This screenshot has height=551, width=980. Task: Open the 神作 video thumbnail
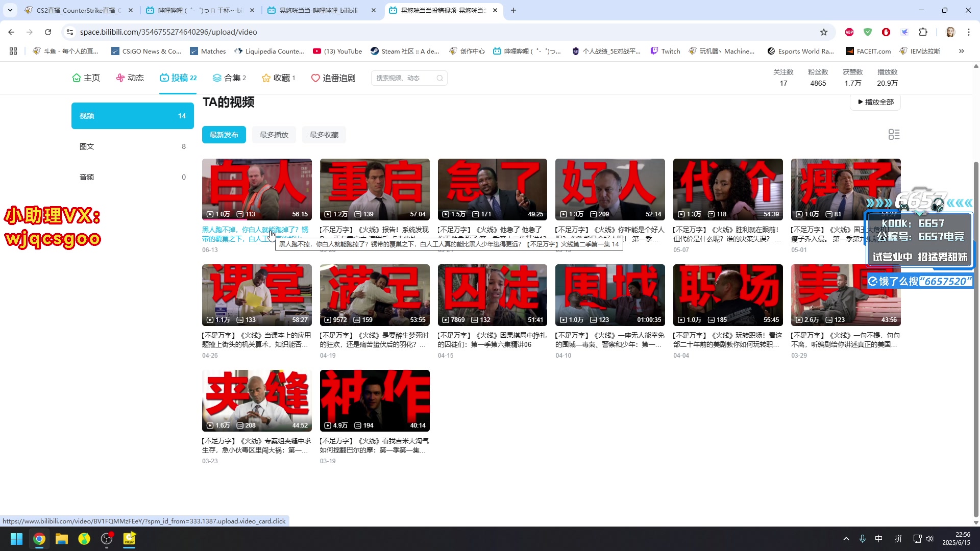(x=375, y=400)
